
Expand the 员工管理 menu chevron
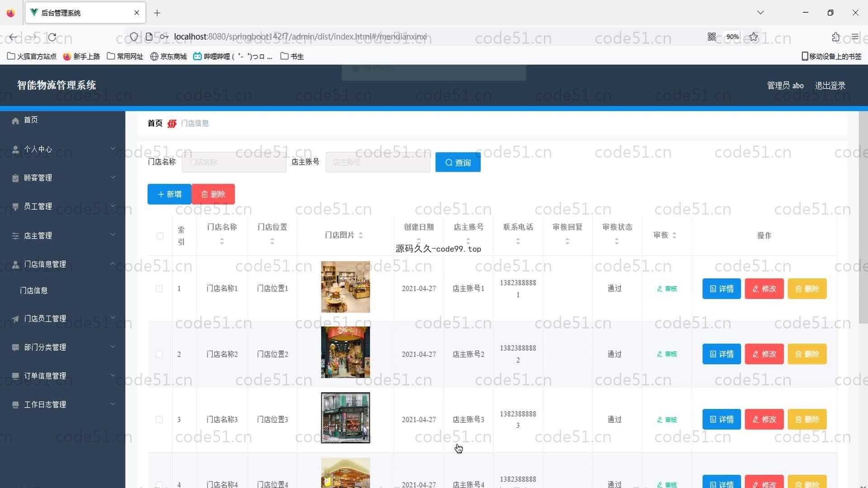[113, 206]
